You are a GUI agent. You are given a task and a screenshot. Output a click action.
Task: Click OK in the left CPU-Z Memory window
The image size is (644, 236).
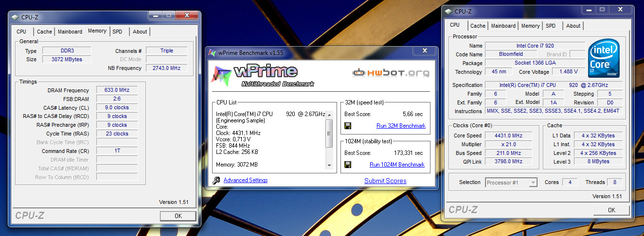178,216
